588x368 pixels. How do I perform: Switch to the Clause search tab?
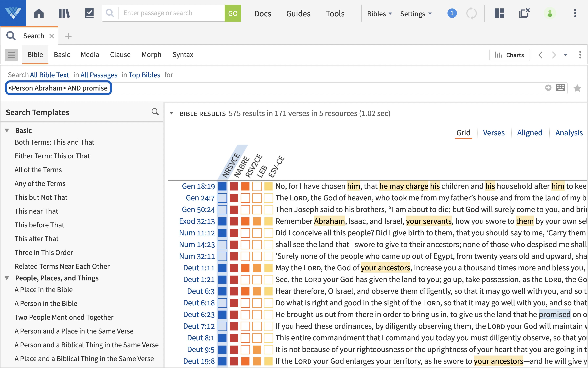point(120,55)
